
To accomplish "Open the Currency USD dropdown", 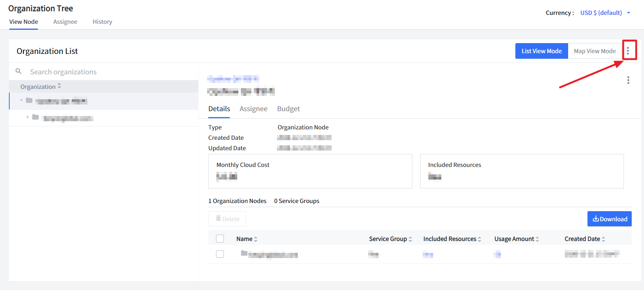I will click(605, 13).
